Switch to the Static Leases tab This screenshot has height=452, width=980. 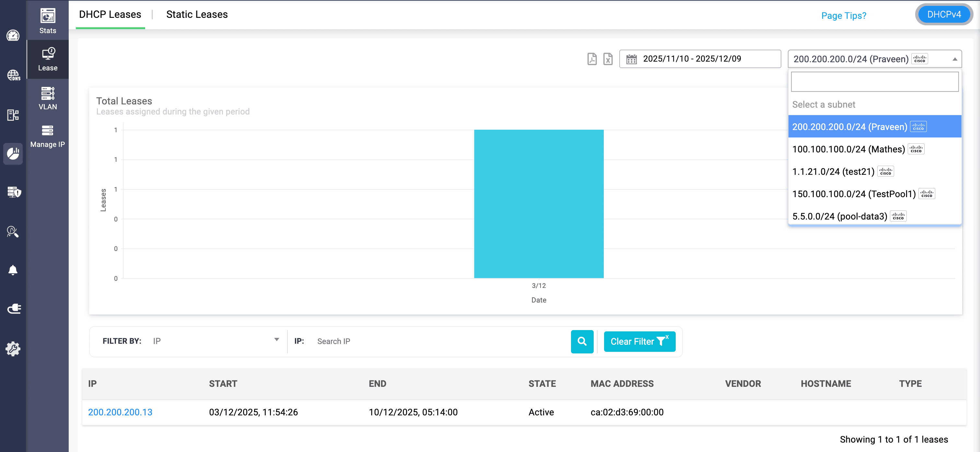pyautogui.click(x=197, y=15)
